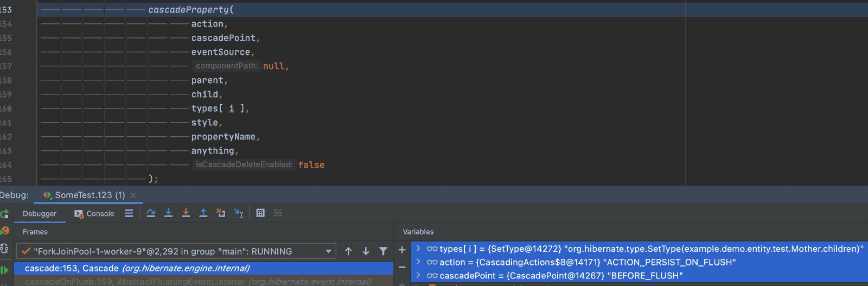Click the null argument in code
The height and width of the screenshot is (286, 868).
pos(274,66)
